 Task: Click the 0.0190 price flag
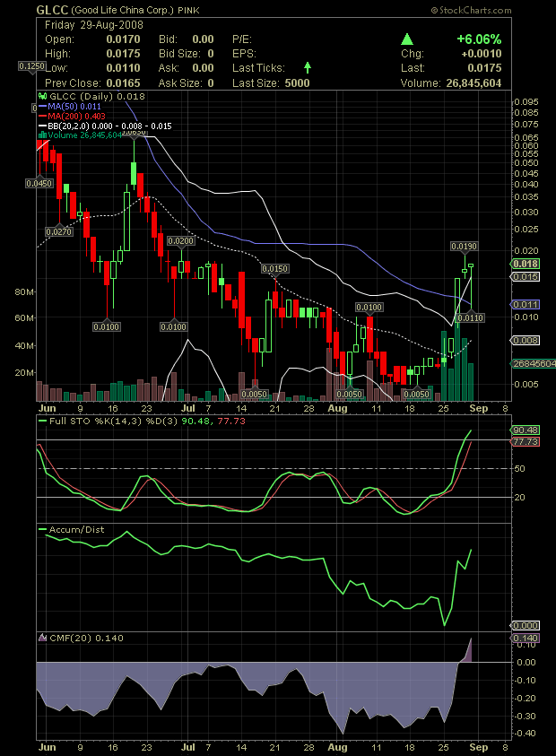[464, 247]
